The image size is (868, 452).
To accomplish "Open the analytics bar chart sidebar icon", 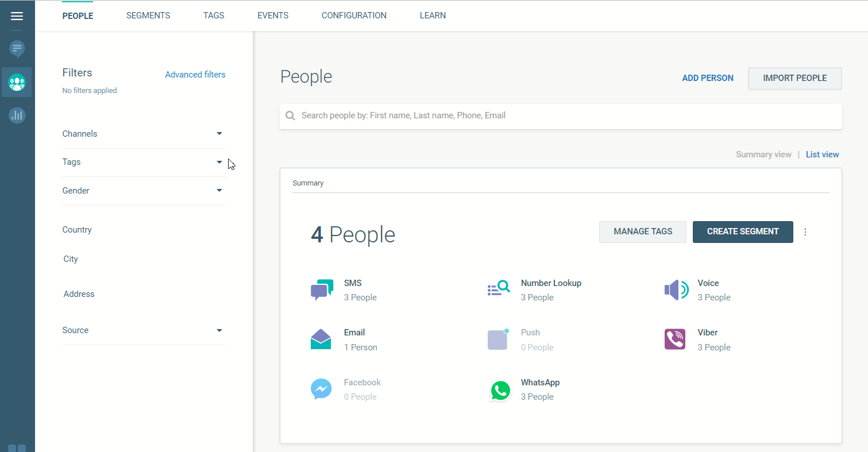I will pyautogui.click(x=17, y=115).
